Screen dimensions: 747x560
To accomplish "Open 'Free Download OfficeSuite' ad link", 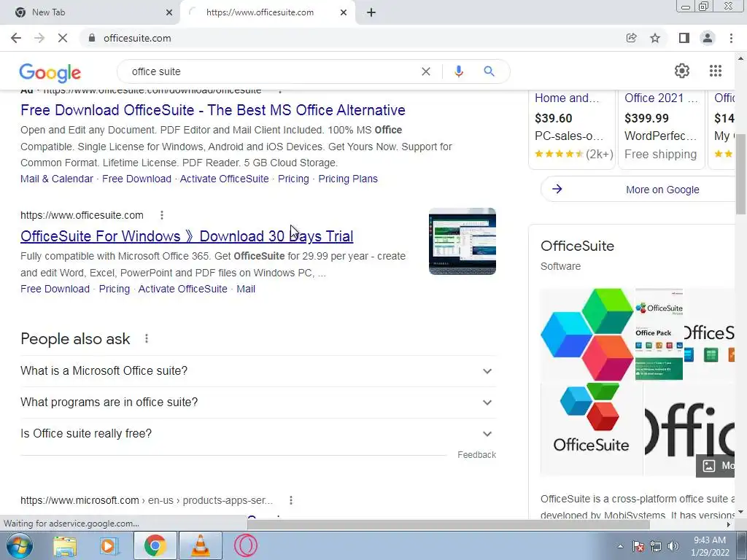I will pyautogui.click(x=213, y=110).
